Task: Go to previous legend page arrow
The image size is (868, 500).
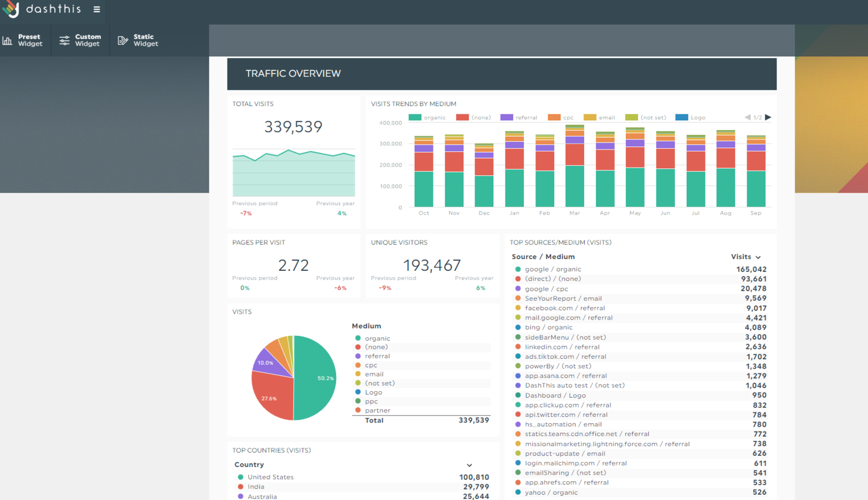Action: (x=748, y=117)
